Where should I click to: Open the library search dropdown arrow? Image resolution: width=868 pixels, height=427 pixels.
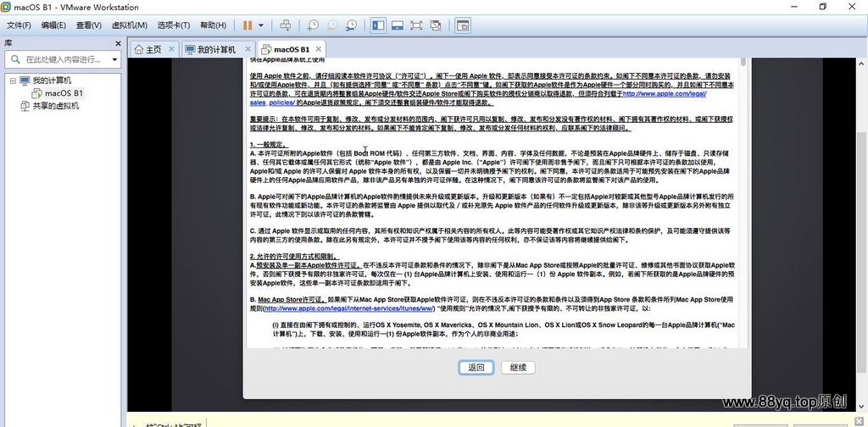[x=114, y=59]
